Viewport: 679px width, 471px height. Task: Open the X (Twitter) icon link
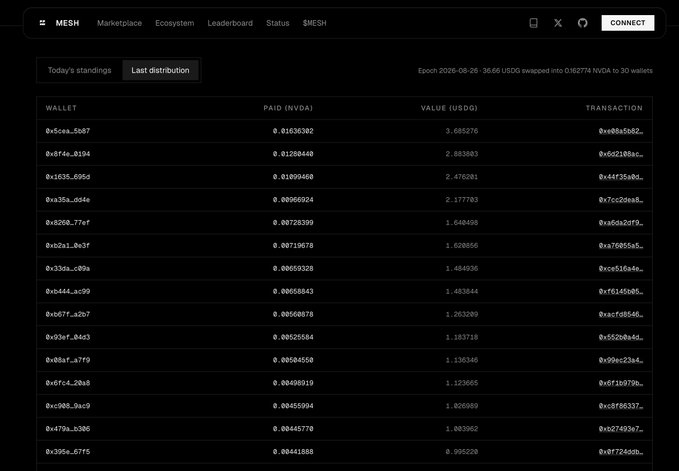tap(558, 23)
